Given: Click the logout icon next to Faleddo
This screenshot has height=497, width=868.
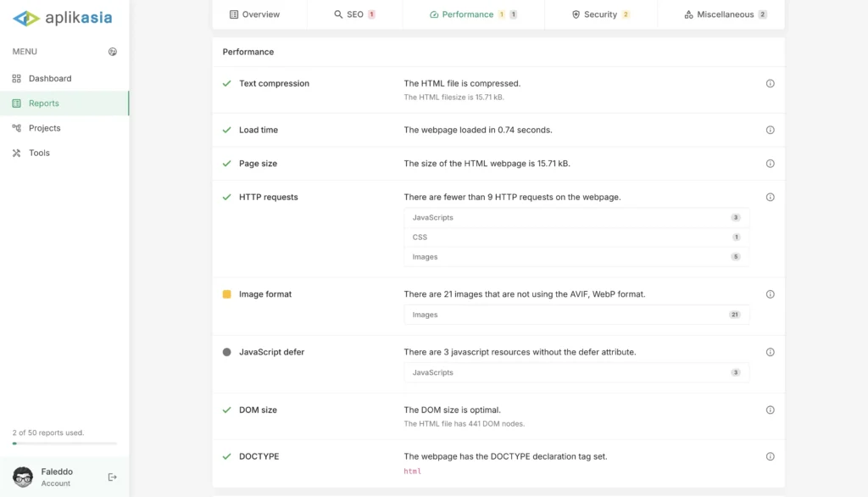Looking at the screenshot, I should pos(113,477).
